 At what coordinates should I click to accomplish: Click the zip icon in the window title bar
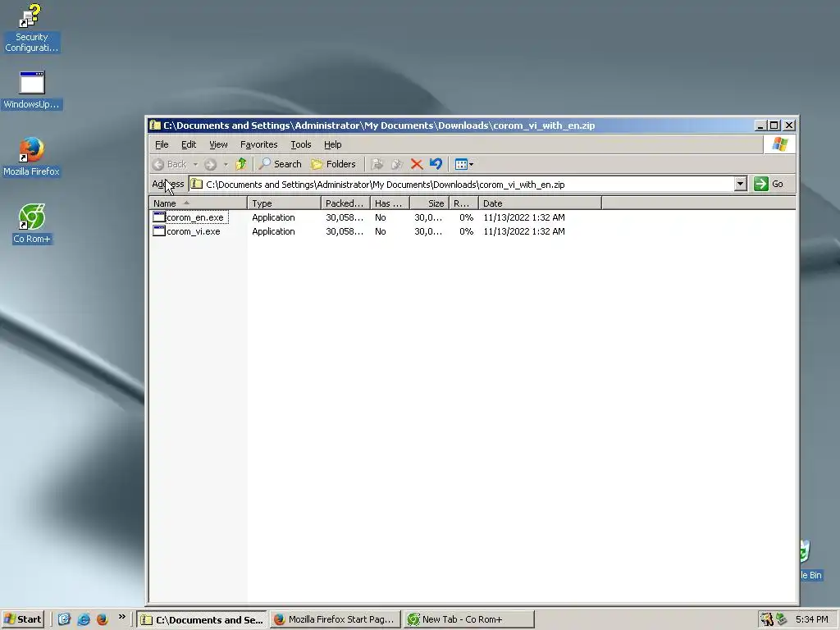155,126
